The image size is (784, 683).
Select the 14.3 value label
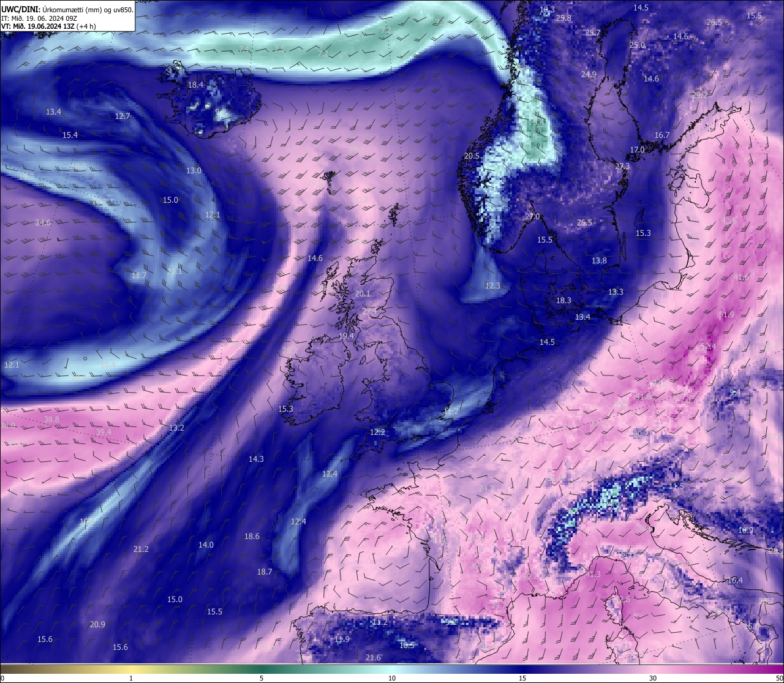coord(256,459)
